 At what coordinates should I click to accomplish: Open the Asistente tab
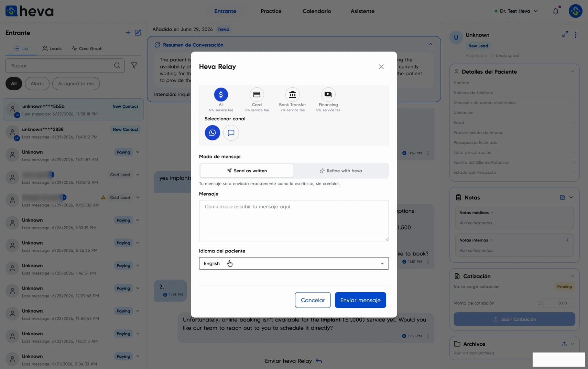[x=362, y=11]
